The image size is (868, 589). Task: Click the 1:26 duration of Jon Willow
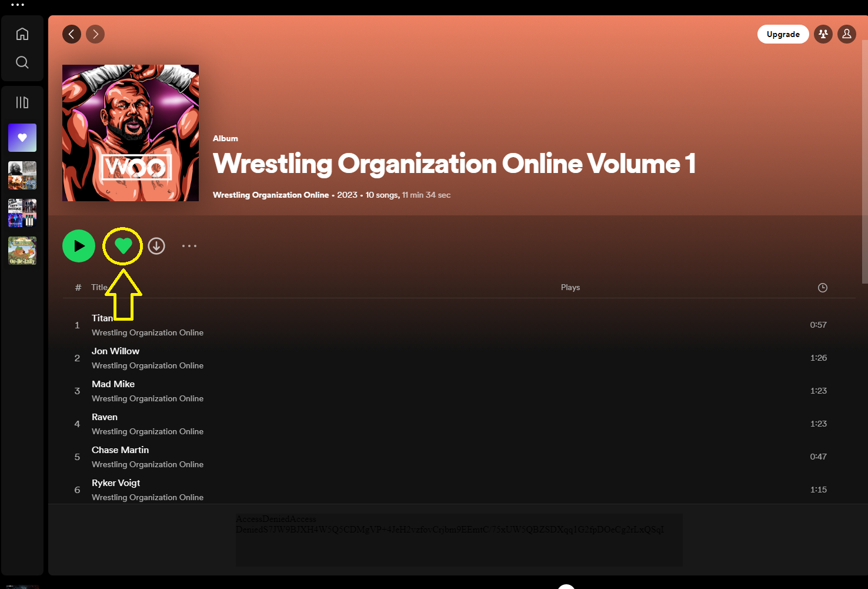coord(819,358)
